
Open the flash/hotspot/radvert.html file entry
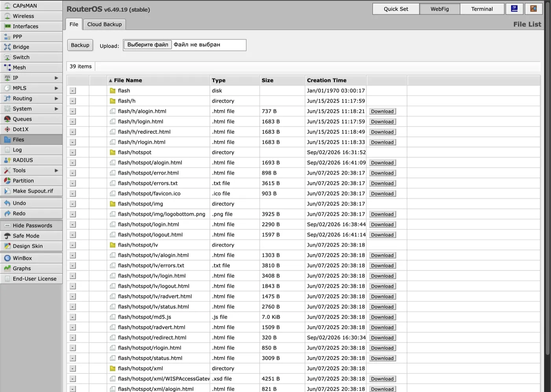(x=152, y=327)
